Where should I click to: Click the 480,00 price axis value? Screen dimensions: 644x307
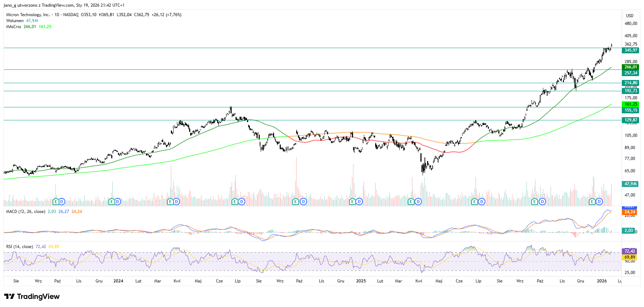pos(631,24)
